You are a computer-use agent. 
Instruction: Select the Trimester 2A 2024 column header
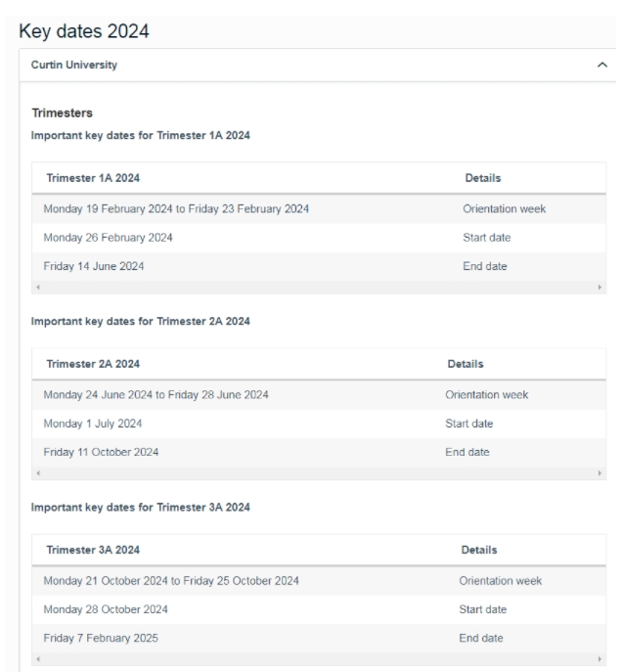pos(93,364)
